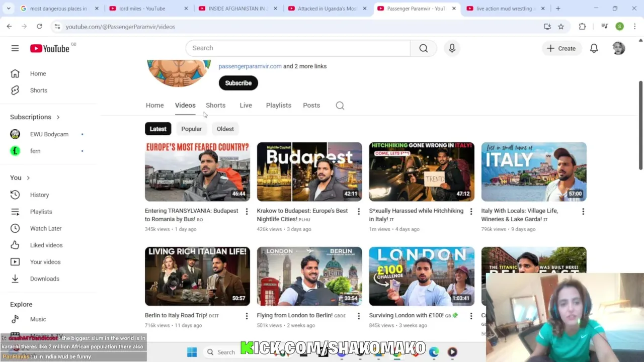
Task: Open options for Berlin to Italy Road Trip
Action: tap(247, 316)
